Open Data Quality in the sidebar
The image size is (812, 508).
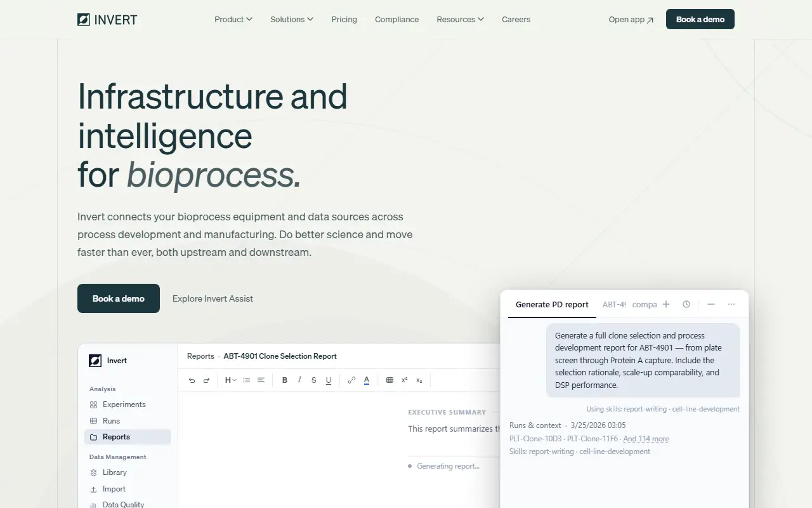coord(128,505)
